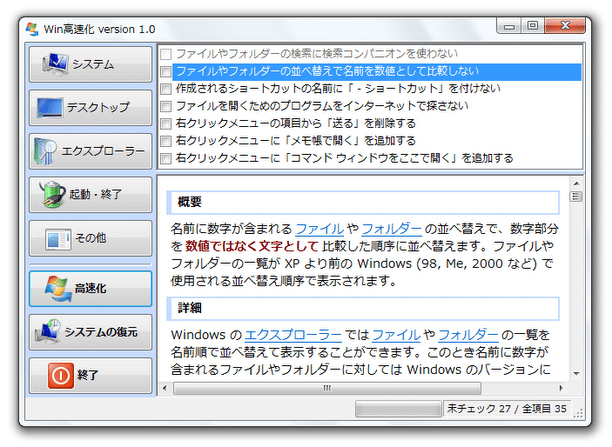This screenshot has width=612, height=447.
Task: Check プログラムをインターネットで探さない option
Action: tap(166, 106)
